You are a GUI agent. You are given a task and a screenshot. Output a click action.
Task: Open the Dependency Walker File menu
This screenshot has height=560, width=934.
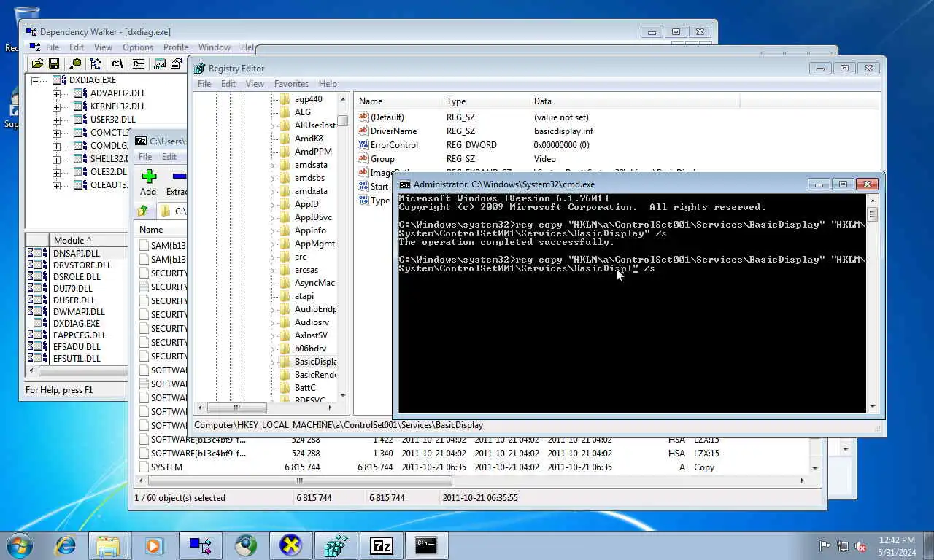tap(53, 47)
